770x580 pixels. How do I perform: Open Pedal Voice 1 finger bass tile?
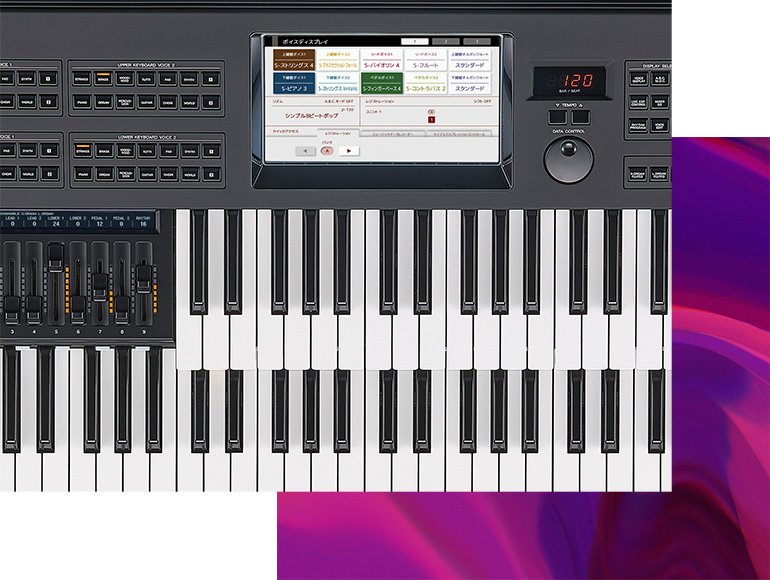point(382,83)
